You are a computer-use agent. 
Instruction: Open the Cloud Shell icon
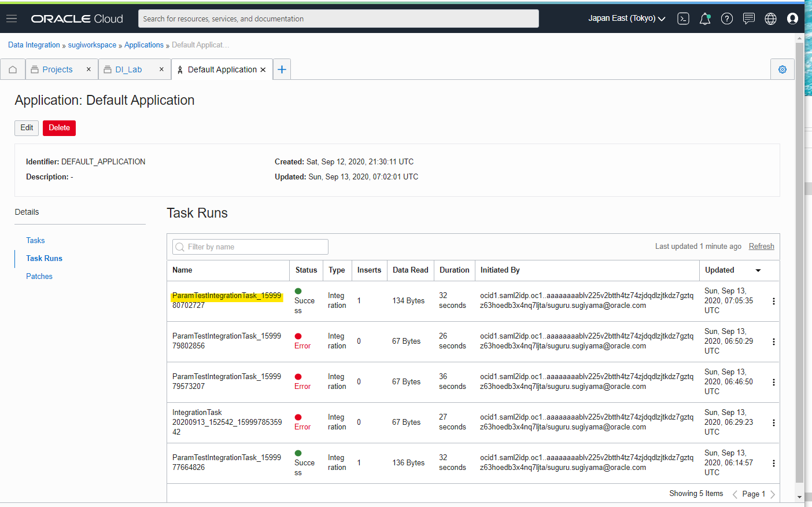(683, 19)
